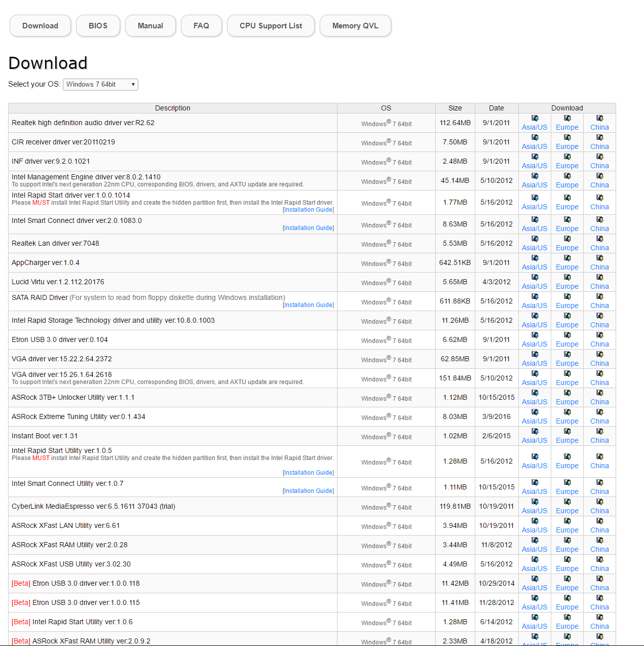Click the '642.51KB' size cell
The width and height of the screenshot is (644, 646).
tap(455, 262)
